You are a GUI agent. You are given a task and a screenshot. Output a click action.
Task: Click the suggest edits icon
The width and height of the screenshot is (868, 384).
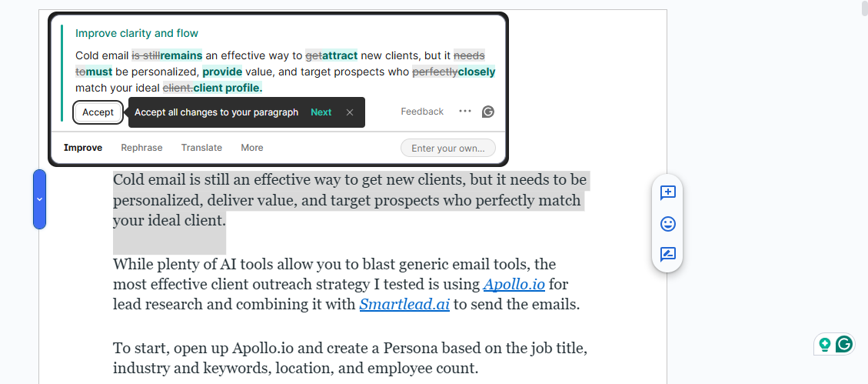tap(668, 255)
